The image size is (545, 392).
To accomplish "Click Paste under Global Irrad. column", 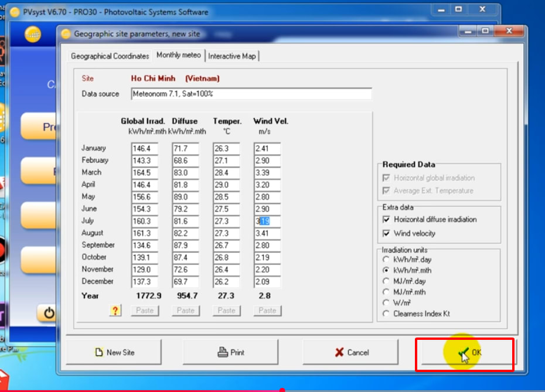I will click(145, 311).
